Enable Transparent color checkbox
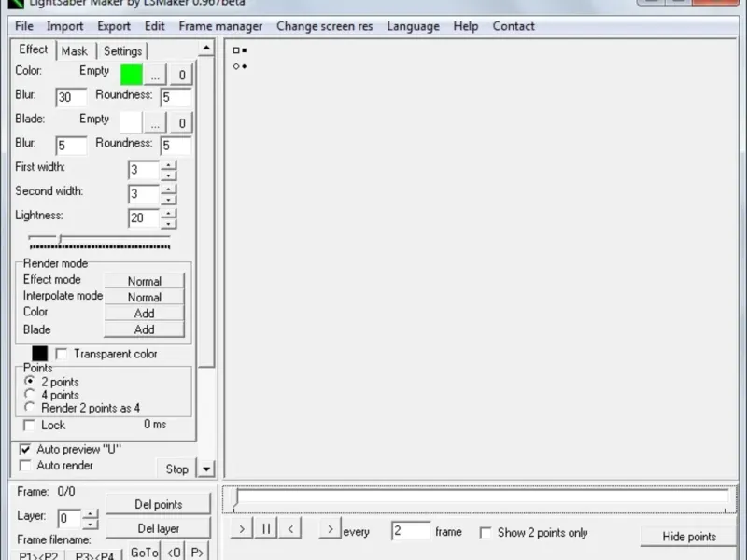This screenshot has width=747, height=560. [61, 354]
